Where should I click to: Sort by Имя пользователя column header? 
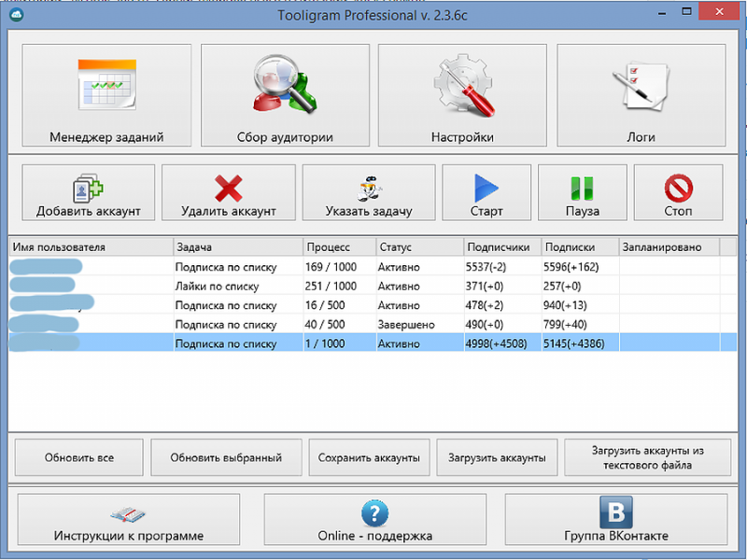tap(91, 247)
